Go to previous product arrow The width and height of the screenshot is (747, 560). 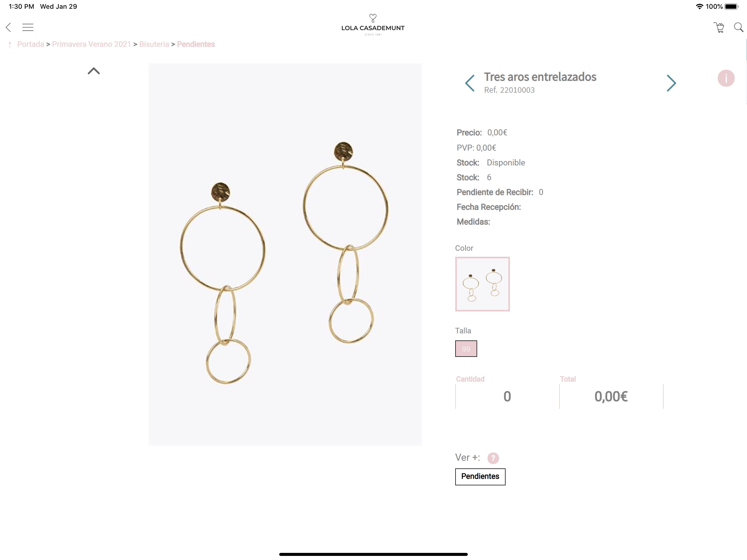point(470,83)
